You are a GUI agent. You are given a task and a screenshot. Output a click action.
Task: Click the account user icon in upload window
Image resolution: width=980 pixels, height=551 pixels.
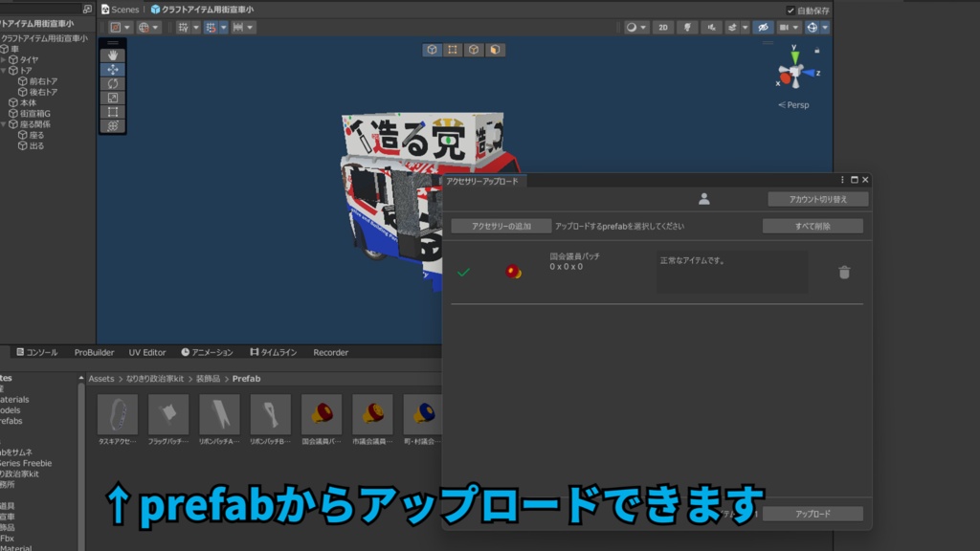703,199
